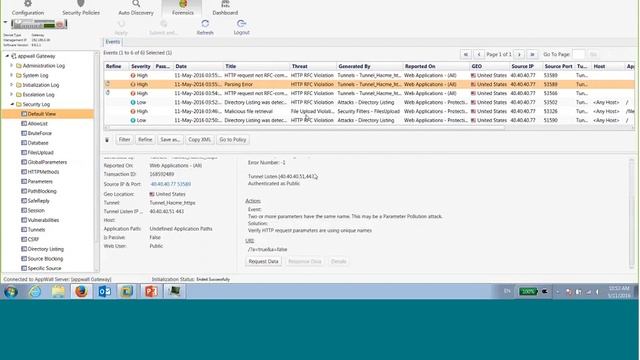This screenshot has height=360, width=640.
Task: Go to previous events page
Action: click(x=479, y=54)
